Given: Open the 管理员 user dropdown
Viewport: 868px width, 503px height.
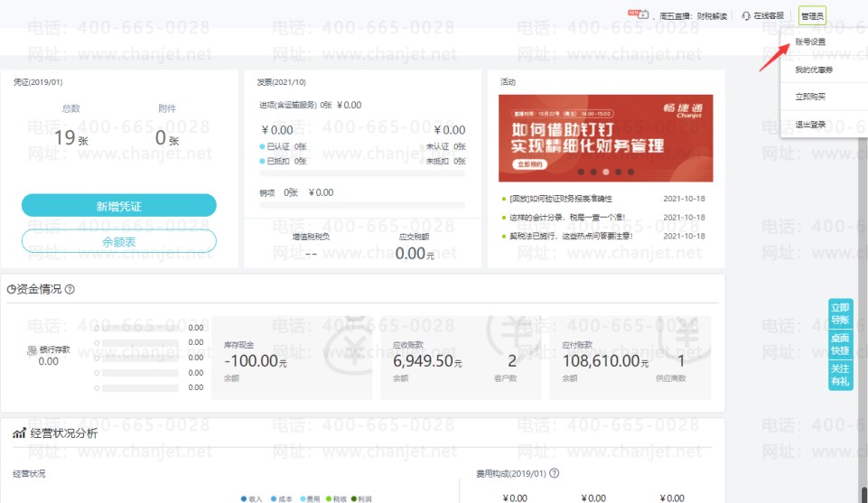Looking at the screenshot, I should (x=812, y=16).
